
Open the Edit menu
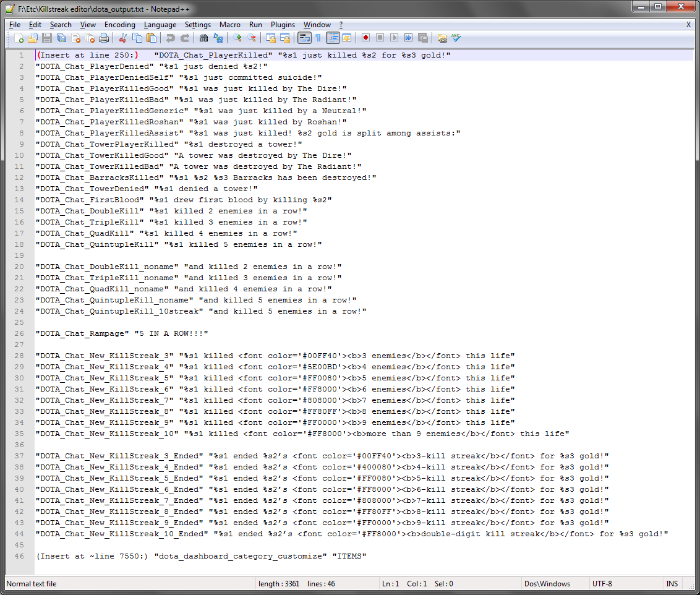click(35, 25)
